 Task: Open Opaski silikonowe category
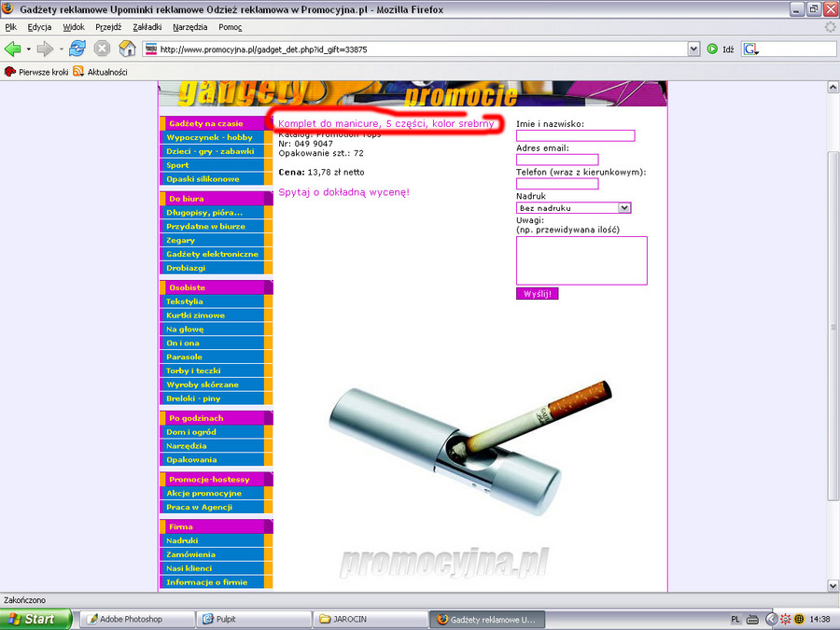pos(212,179)
